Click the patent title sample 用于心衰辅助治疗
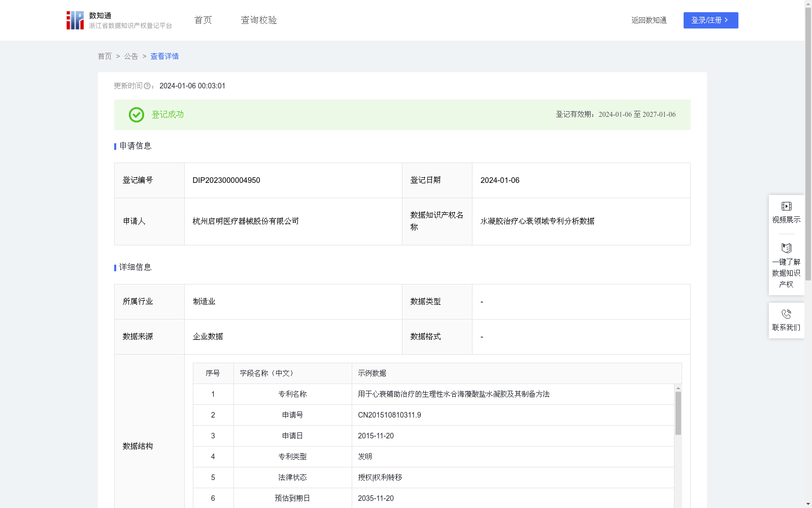The width and height of the screenshot is (812, 508). pos(454,394)
